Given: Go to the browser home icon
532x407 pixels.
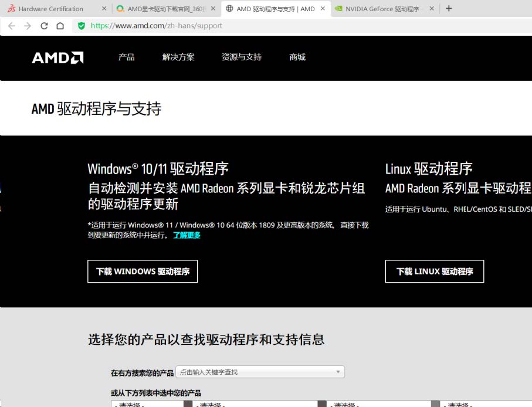Looking at the screenshot, I should tap(60, 26).
